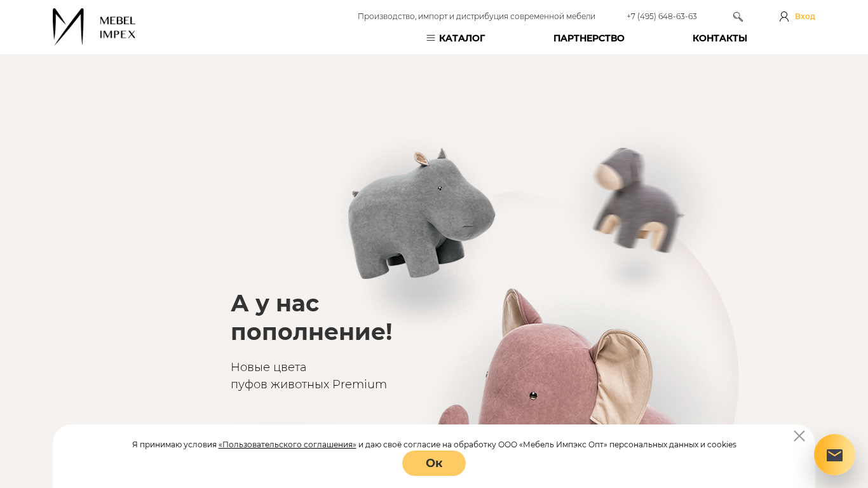Click the MEBEL IMPEX wordmark text
This screenshot has width=868, height=488.
pyautogui.click(x=118, y=27)
